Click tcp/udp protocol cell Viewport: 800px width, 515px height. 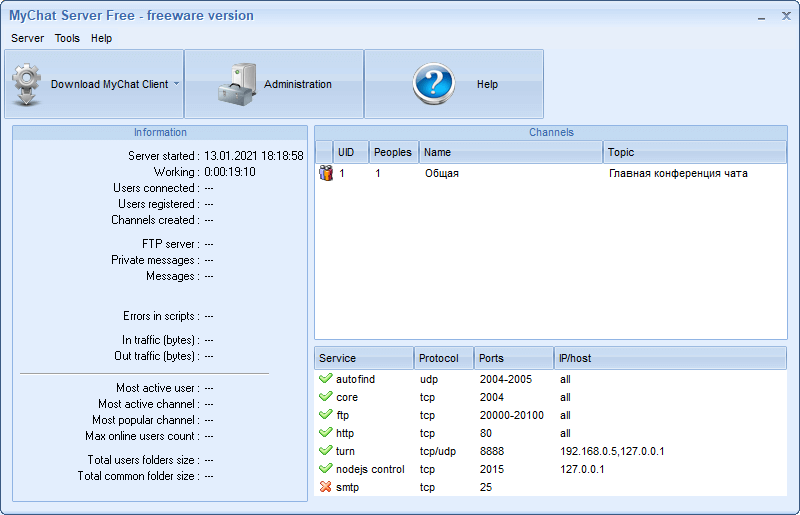tap(438, 451)
